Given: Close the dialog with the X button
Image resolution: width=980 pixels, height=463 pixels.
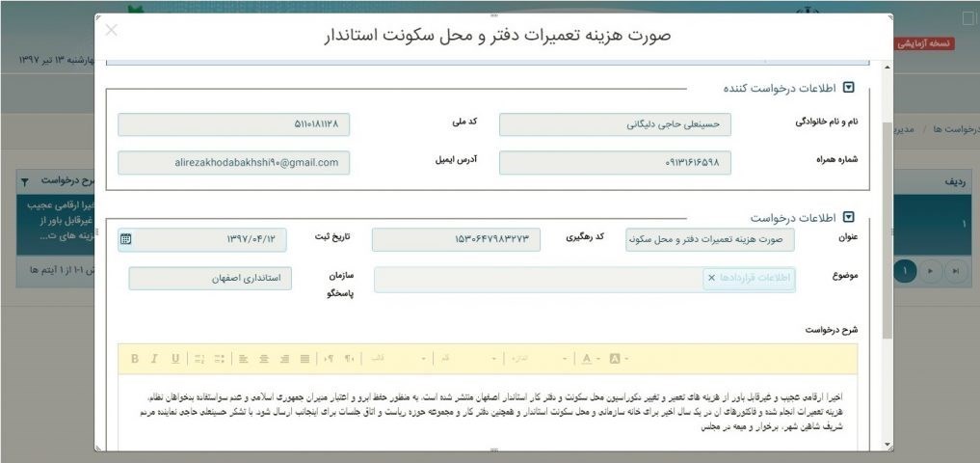Looking at the screenshot, I should click(112, 30).
